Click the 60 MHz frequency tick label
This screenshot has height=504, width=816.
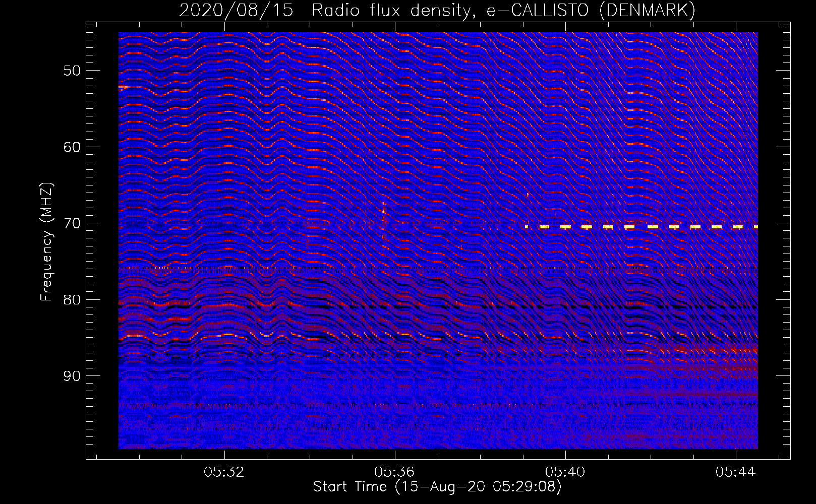coord(72,147)
